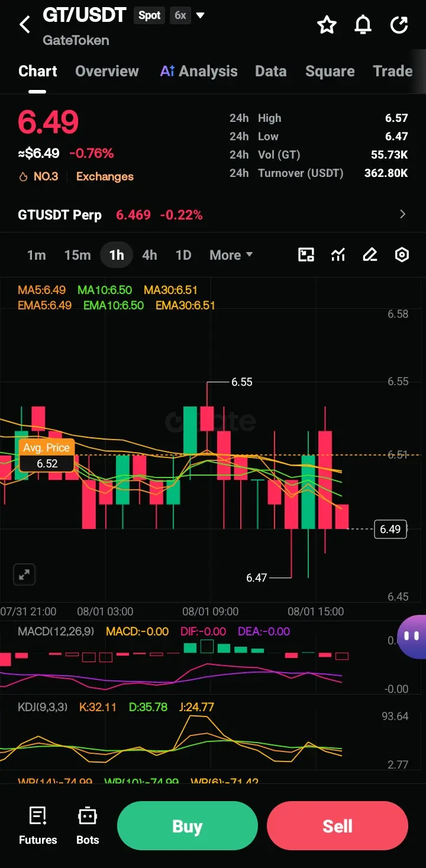Add GT/USDT to favorites star
The height and width of the screenshot is (868, 426).
pyautogui.click(x=327, y=25)
